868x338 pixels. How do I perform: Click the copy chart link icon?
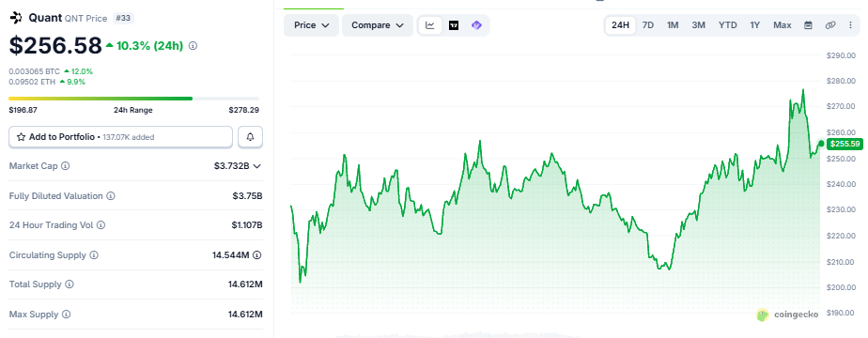(x=829, y=25)
